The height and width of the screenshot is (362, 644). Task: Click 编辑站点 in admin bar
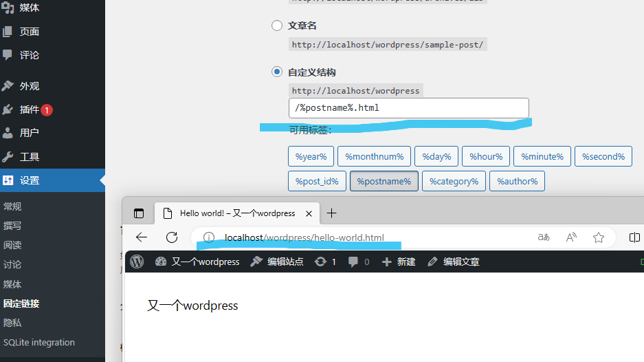point(277,262)
